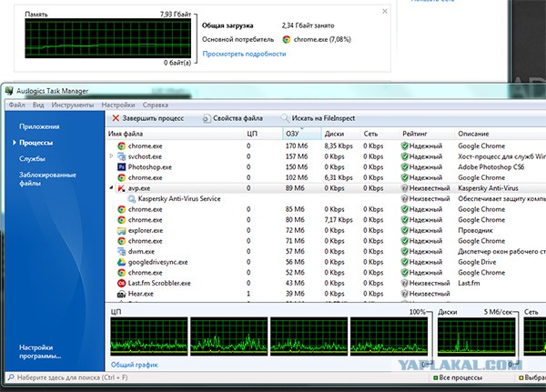Screen dimensions: 546x392
Task: Select the 'Adobe Photoshop CS6' description cell
Action: (491, 167)
